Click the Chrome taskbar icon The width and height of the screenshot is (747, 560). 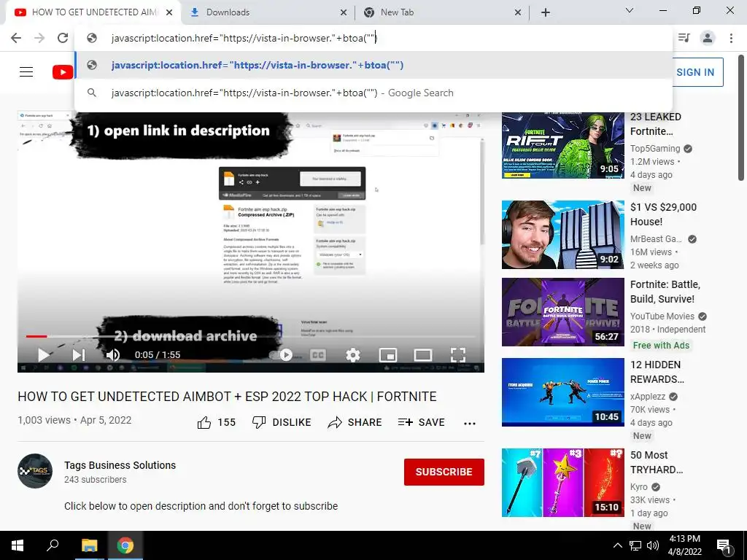pos(125,545)
